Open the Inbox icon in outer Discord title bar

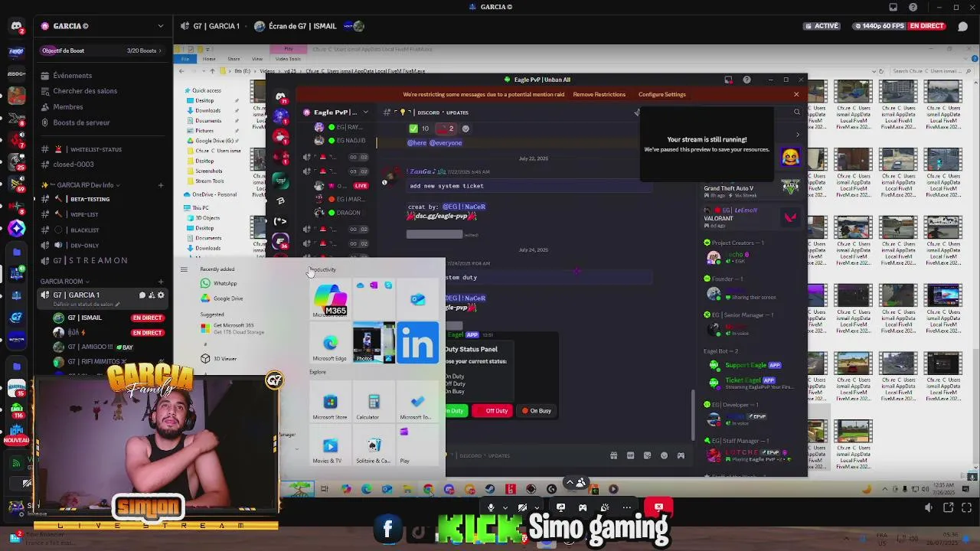[x=893, y=7]
